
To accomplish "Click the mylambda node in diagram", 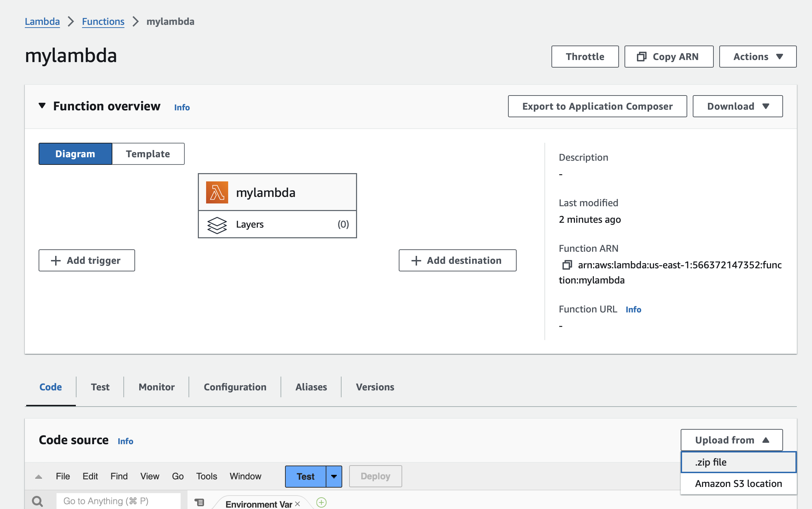I will (277, 192).
